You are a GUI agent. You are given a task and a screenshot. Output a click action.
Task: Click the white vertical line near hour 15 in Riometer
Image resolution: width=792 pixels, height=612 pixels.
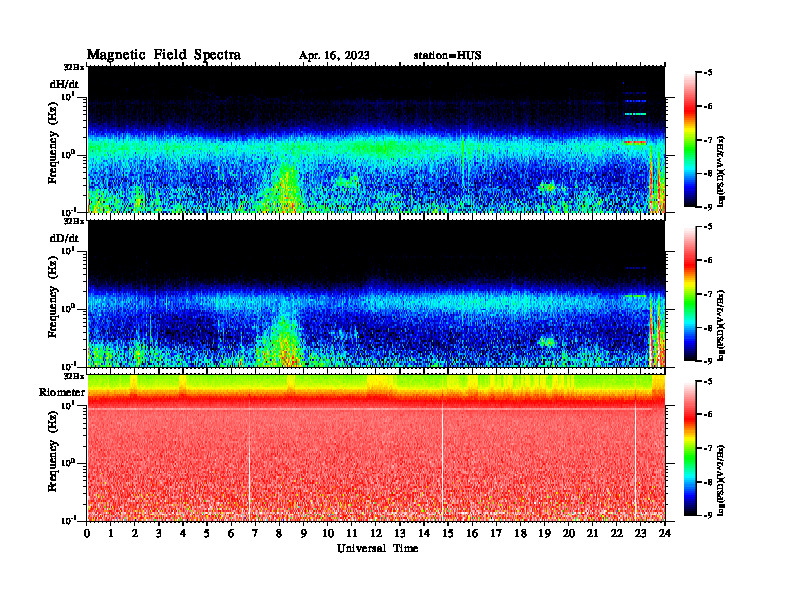(x=442, y=460)
